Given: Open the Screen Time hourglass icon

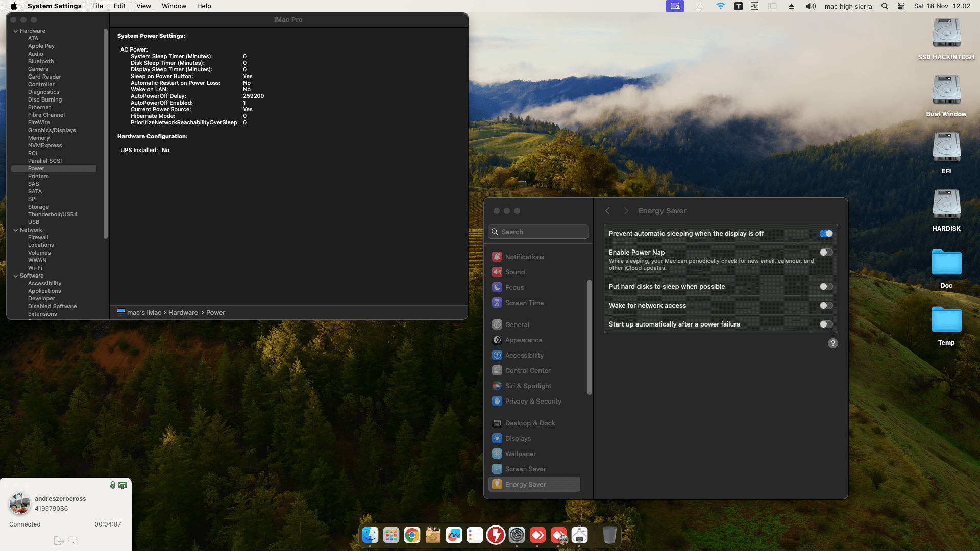Looking at the screenshot, I should (x=497, y=303).
